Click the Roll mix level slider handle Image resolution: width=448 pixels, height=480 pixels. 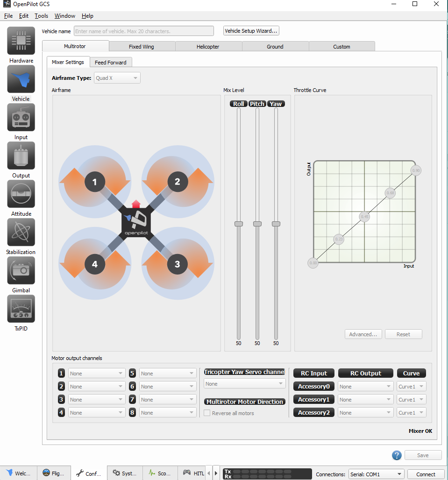point(239,224)
